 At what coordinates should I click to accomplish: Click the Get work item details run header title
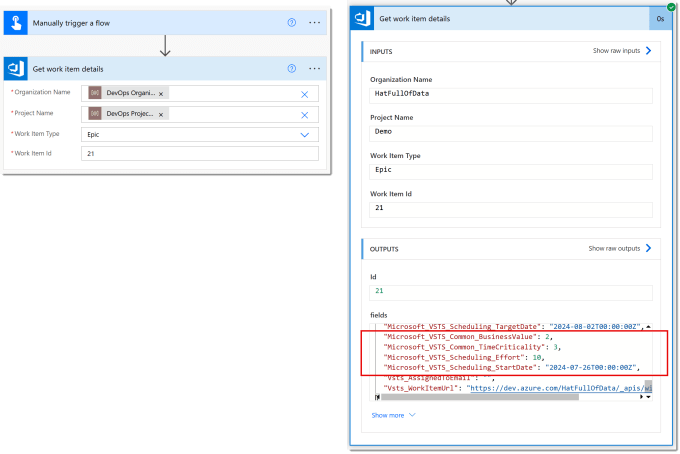click(x=415, y=19)
